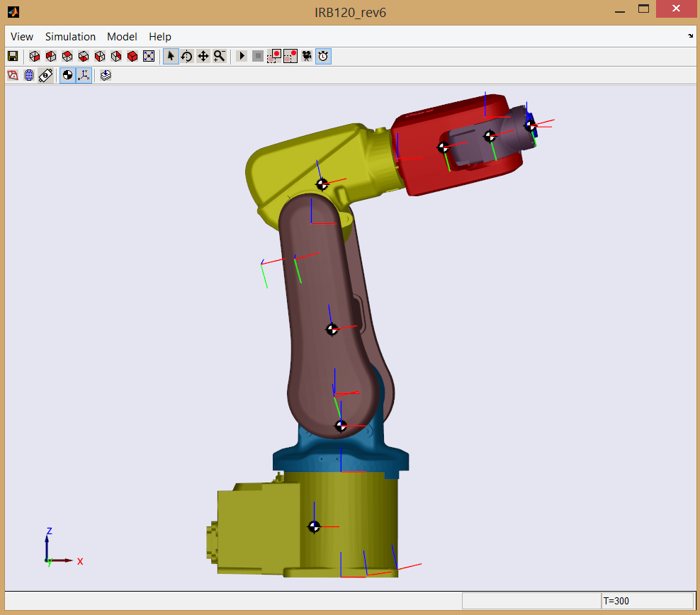Close the IRB120_rev6 window
The width and height of the screenshot is (700, 615).
coord(676,9)
